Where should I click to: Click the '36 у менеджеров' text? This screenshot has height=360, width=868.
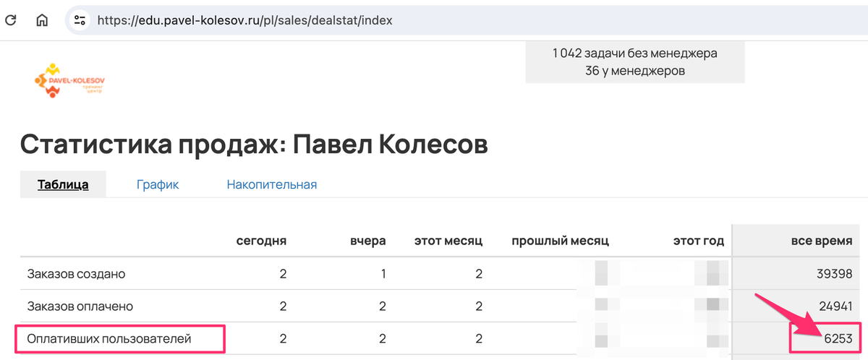coord(634,71)
